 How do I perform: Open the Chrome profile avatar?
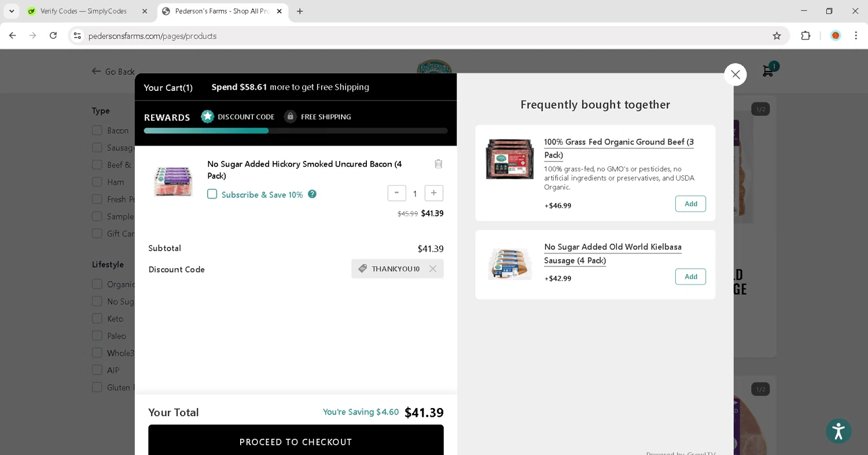pyautogui.click(x=836, y=36)
